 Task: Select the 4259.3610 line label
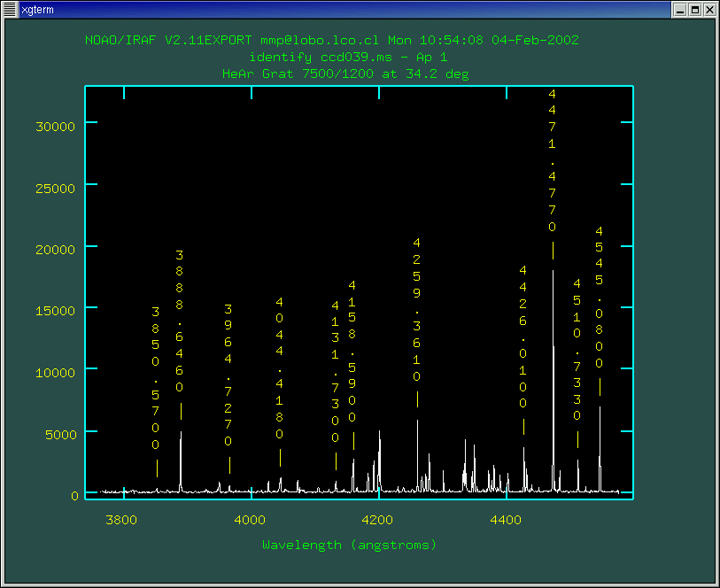[417, 310]
